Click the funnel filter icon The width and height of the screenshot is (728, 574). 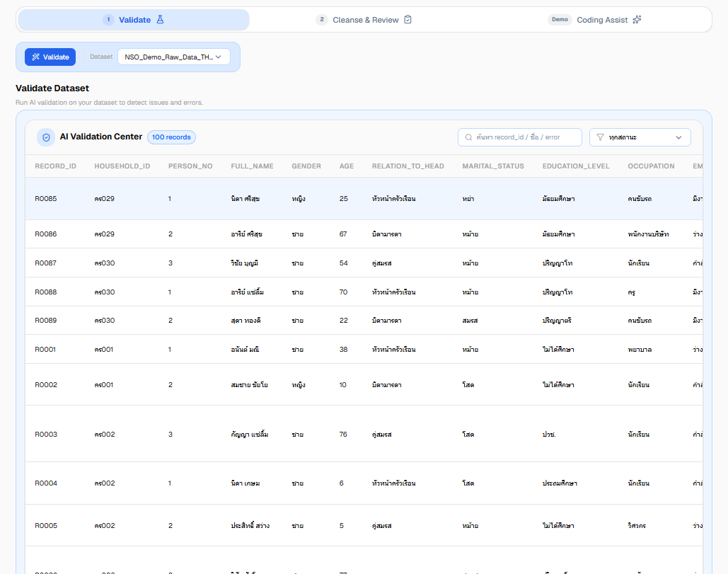pos(600,137)
